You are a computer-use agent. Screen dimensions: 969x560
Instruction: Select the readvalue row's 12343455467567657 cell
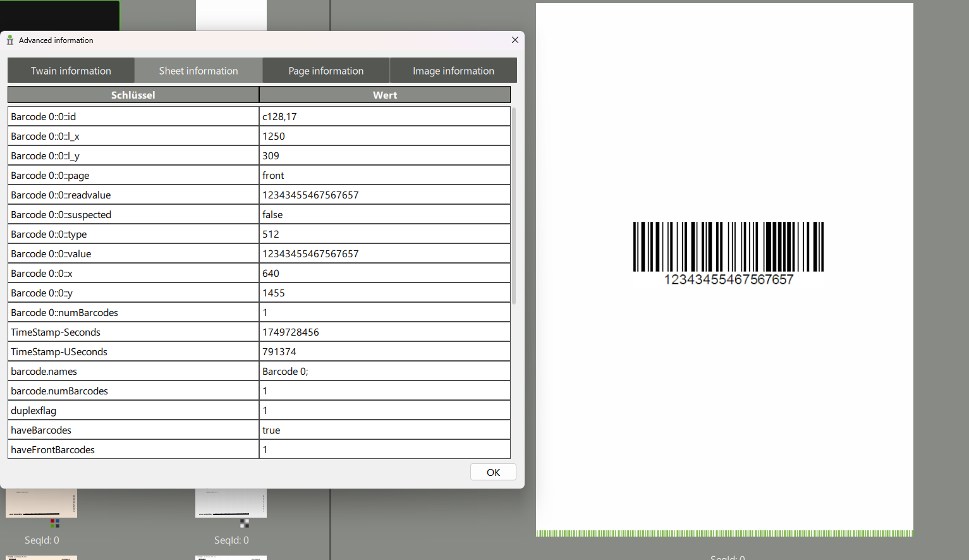pos(385,195)
